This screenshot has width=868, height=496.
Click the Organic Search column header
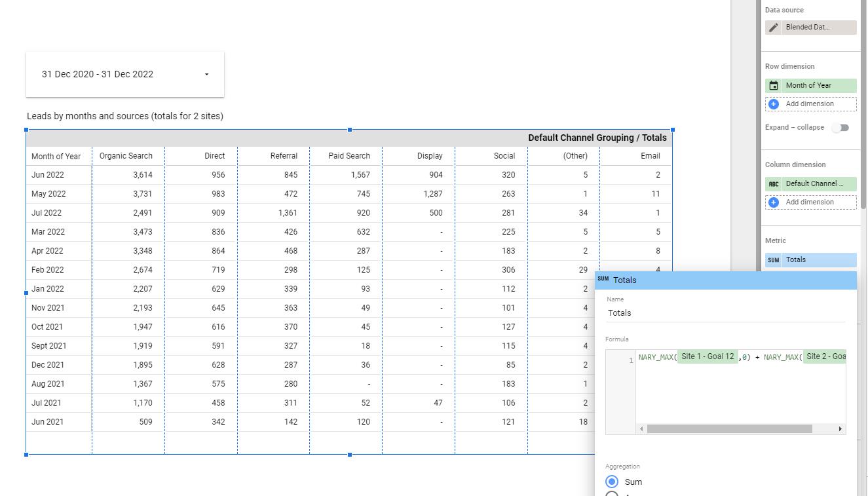[x=126, y=156]
